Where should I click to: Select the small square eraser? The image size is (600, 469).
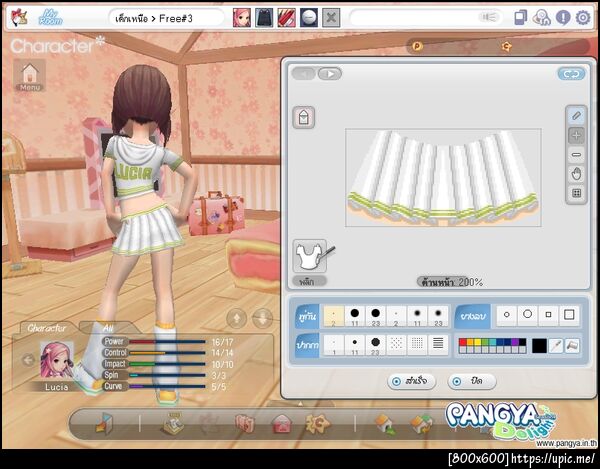[x=548, y=315]
